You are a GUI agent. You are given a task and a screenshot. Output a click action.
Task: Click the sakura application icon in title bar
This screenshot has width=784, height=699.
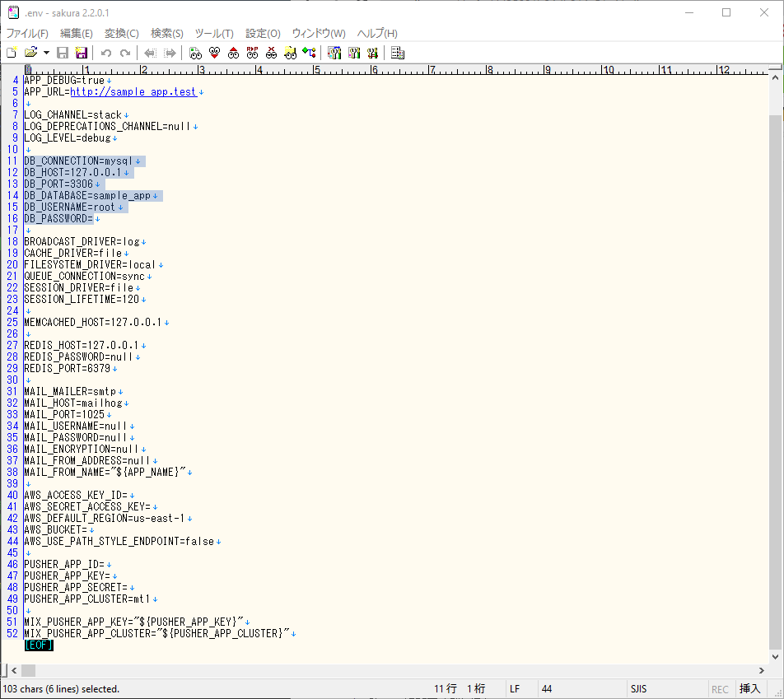pyautogui.click(x=13, y=12)
